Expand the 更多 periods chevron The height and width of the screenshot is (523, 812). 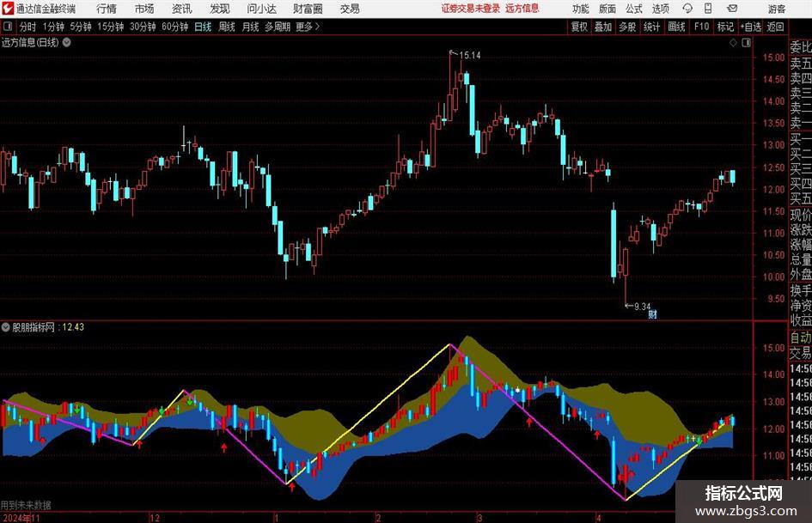(x=308, y=27)
